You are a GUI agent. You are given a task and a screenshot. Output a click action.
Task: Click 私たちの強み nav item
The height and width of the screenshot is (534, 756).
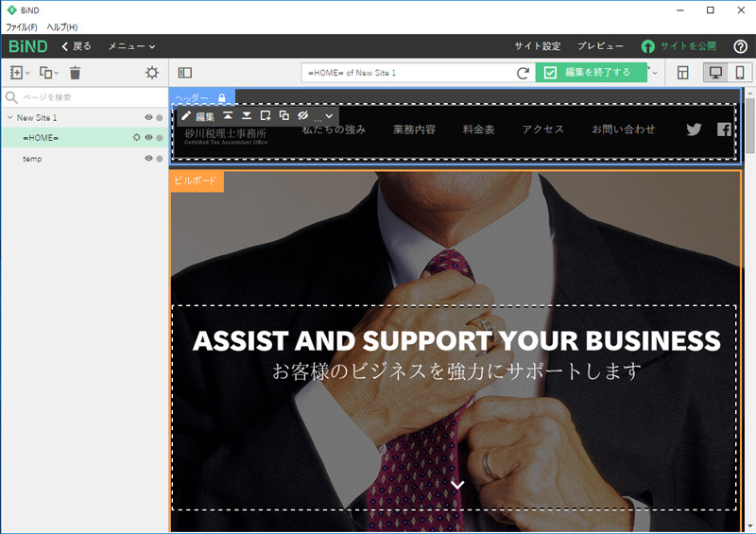pyautogui.click(x=334, y=129)
